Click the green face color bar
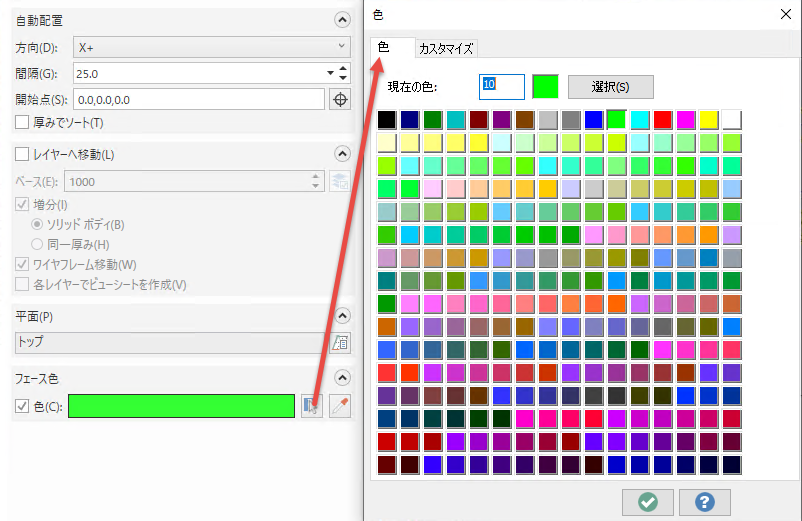The image size is (802, 521). 182,406
